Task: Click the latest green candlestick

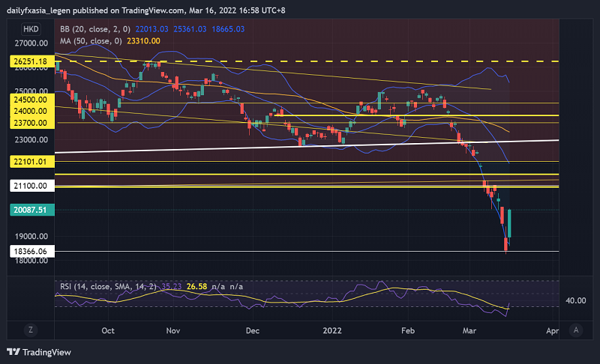Action: tap(509, 223)
